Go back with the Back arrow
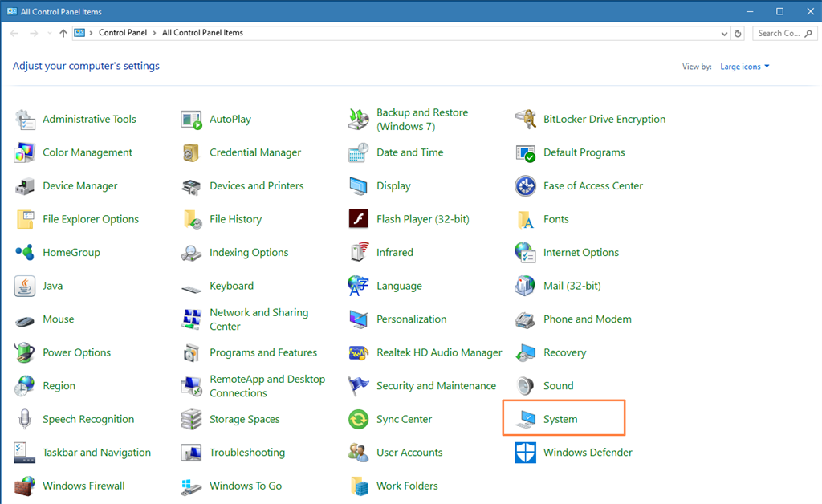 (14, 33)
